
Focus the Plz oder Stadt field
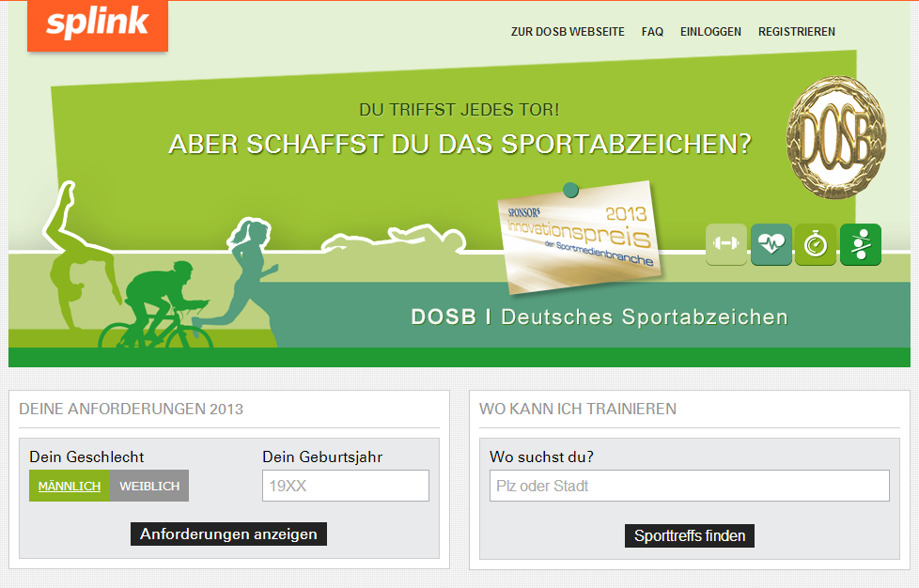(690, 486)
